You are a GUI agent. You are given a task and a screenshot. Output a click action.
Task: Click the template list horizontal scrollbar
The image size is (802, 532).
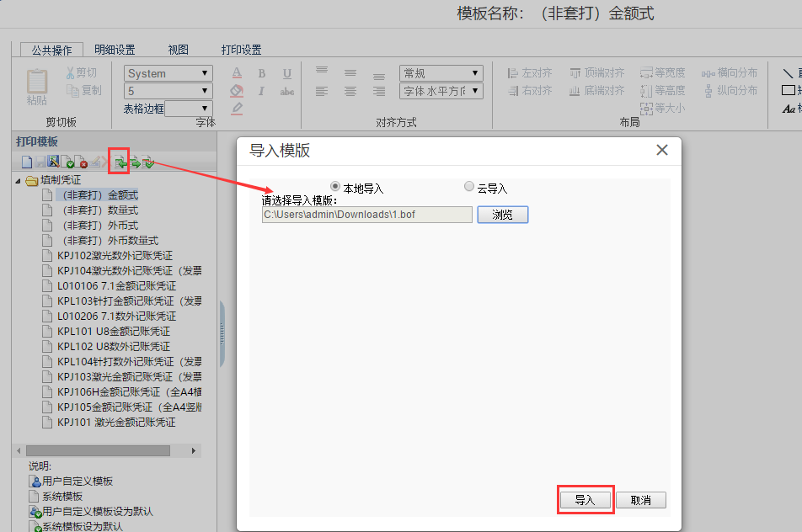point(99,450)
